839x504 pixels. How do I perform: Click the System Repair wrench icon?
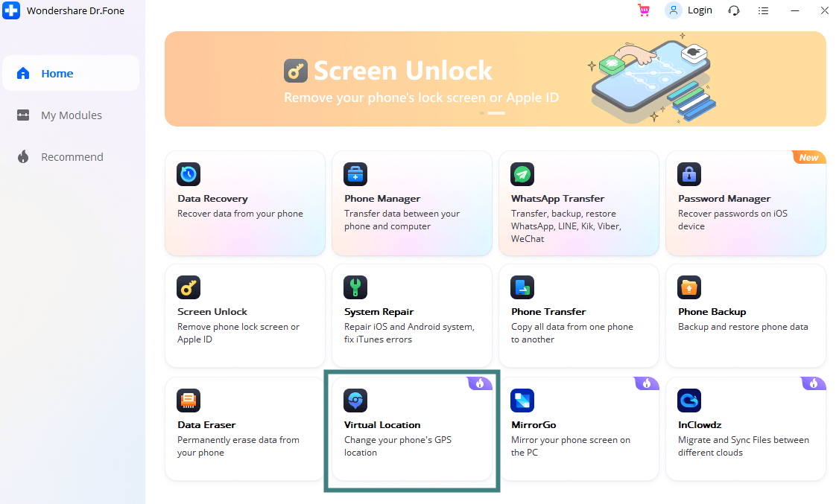pos(355,287)
